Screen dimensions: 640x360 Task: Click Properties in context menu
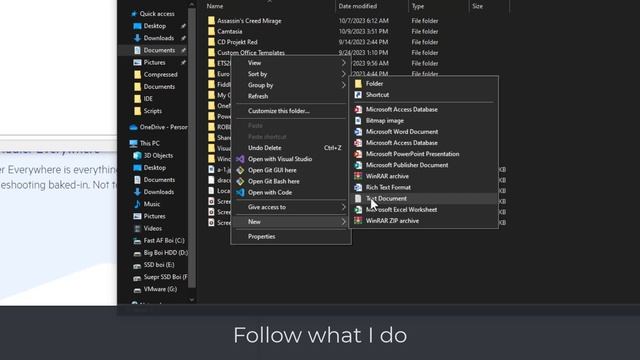pos(291,236)
